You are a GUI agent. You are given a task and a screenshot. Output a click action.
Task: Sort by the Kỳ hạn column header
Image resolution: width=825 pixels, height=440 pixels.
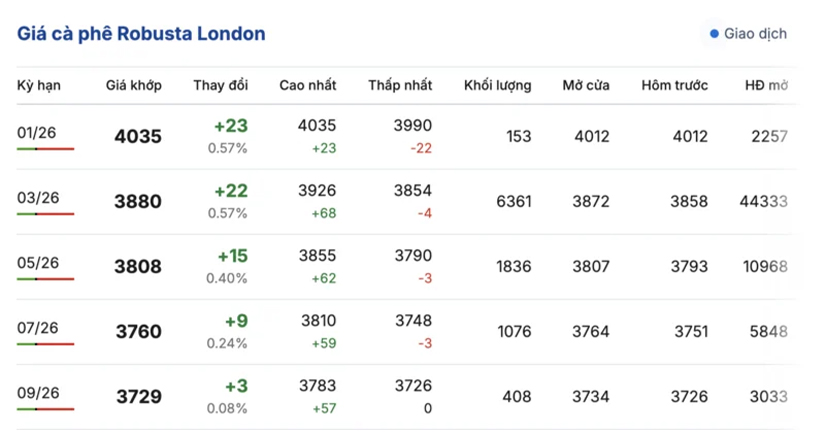[x=39, y=85]
